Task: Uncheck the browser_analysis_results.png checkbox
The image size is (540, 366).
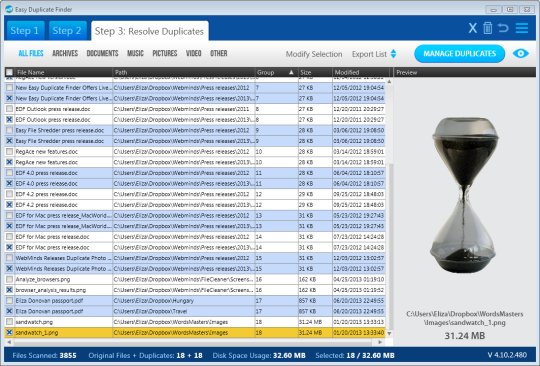Action: point(9,290)
